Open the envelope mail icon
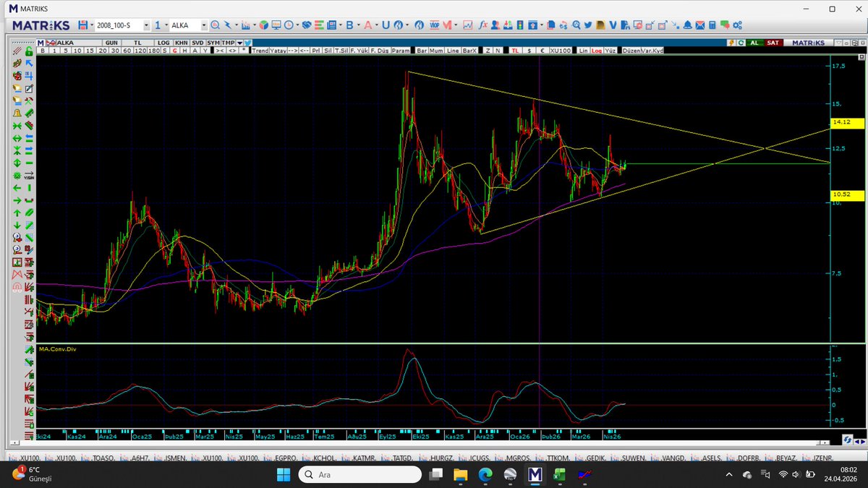The height and width of the screenshot is (488, 868). [x=700, y=25]
